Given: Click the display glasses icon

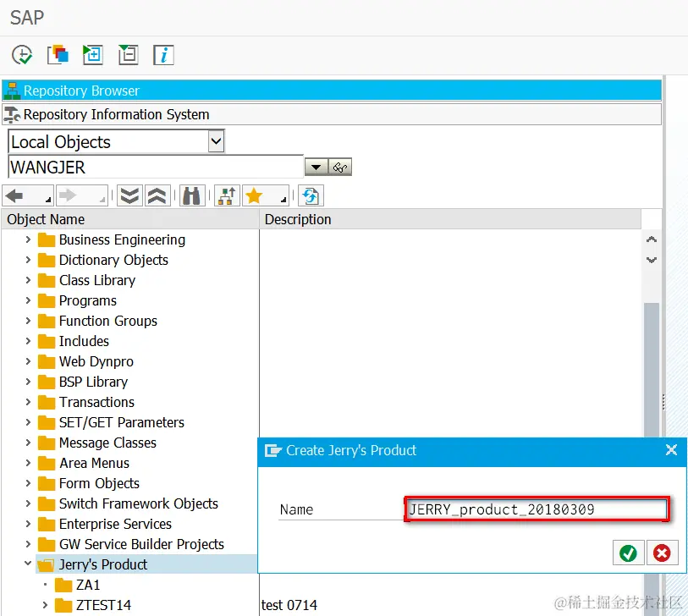Looking at the screenshot, I should pos(340,168).
